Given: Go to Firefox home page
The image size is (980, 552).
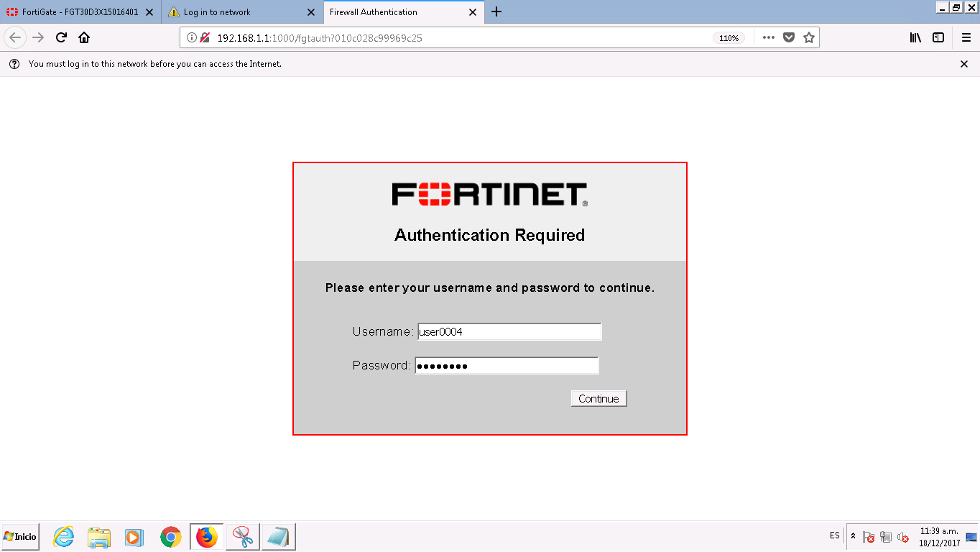Looking at the screenshot, I should (84, 37).
